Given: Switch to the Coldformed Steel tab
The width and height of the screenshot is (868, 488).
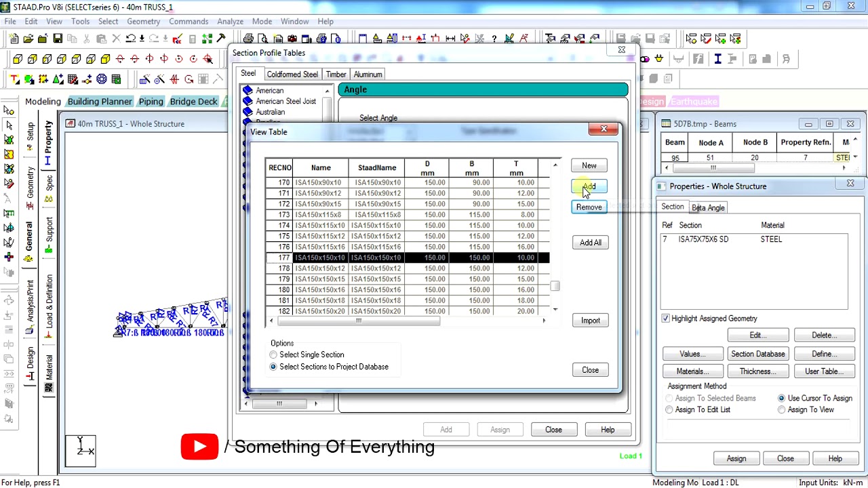Looking at the screenshot, I should point(292,75).
